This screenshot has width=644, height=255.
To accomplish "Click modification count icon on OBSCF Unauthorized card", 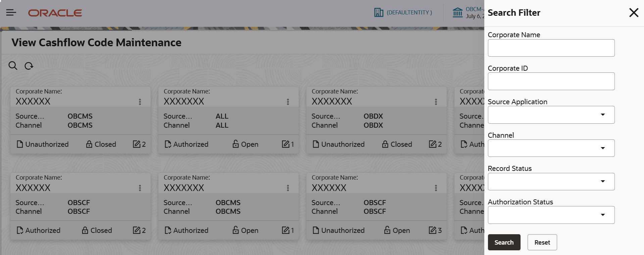I will (x=433, y=230).
